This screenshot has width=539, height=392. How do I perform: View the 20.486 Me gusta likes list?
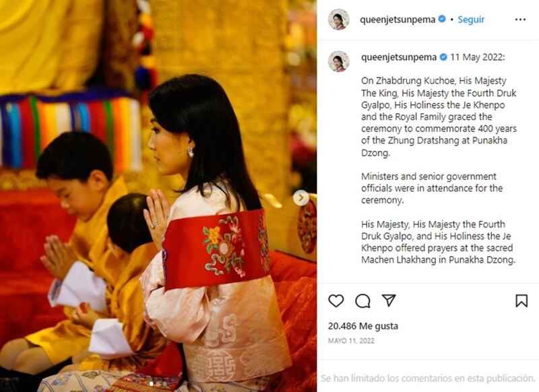coord(363,326)
